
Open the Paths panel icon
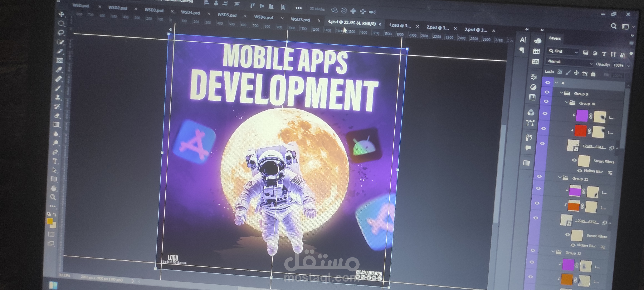(x=530, y=123)
